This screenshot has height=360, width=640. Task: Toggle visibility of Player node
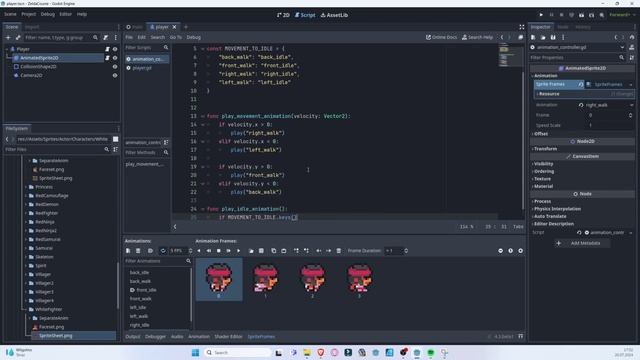tap(115, 49)
